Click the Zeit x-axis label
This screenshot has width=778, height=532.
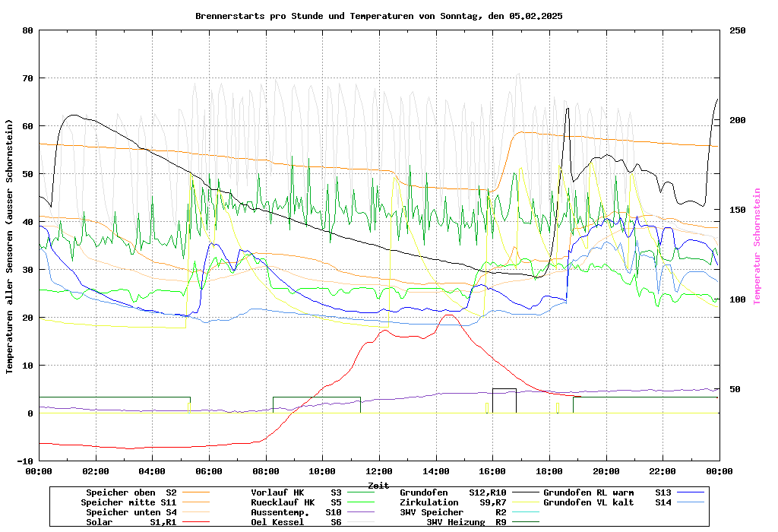(378, 484)
